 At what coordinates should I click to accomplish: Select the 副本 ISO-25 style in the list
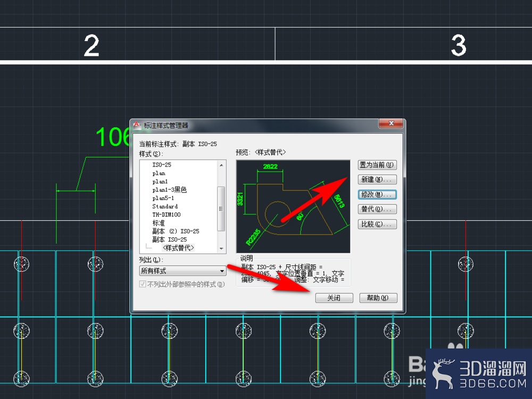pyautogui.click(x=169, y=239)
